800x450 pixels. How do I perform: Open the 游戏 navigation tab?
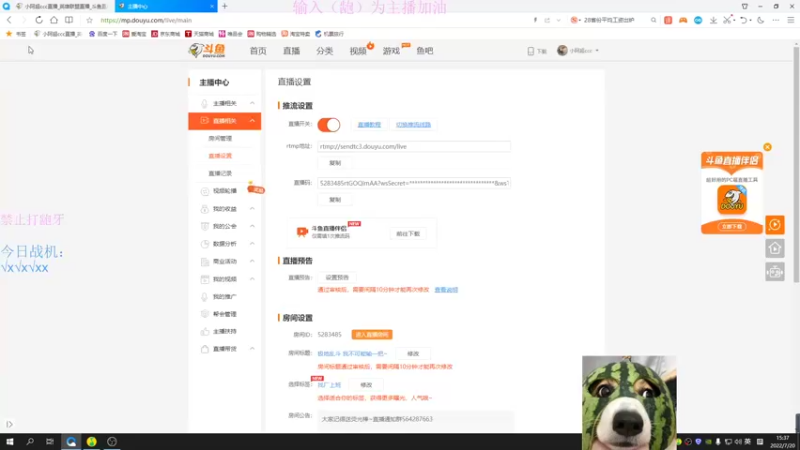tap(391, 51)
